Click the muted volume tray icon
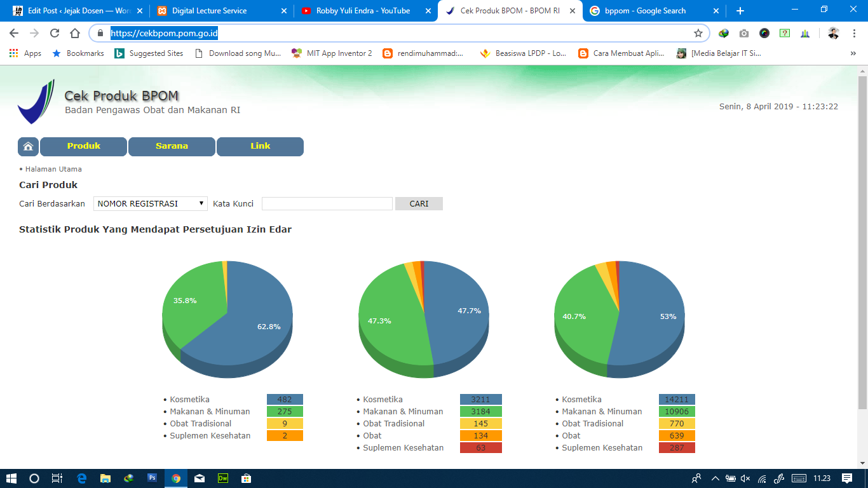 [x=746, y=478]
